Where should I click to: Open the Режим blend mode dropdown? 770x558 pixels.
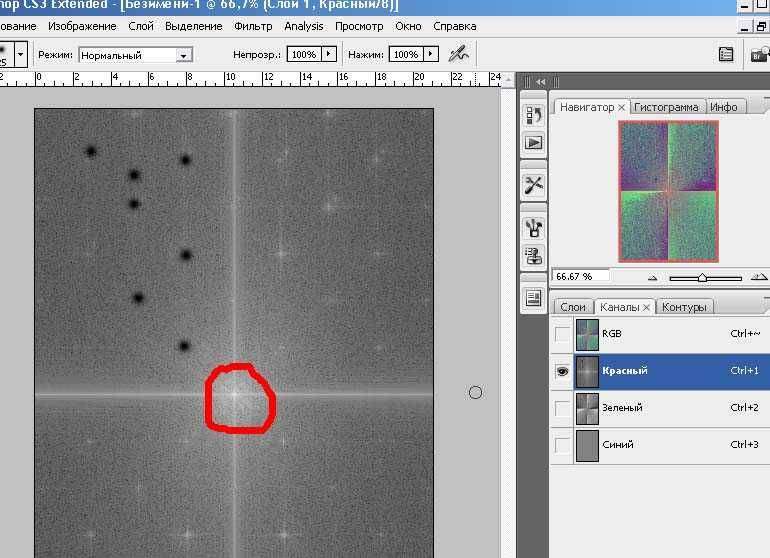135,55
